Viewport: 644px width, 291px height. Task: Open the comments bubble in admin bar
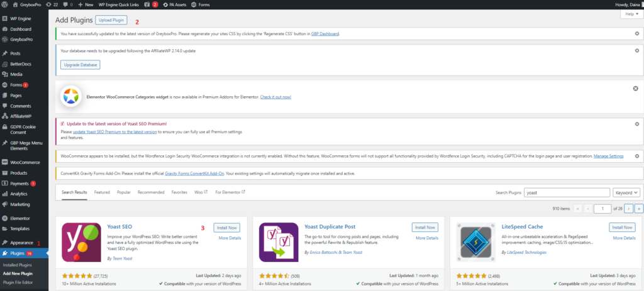coord(68,4)
